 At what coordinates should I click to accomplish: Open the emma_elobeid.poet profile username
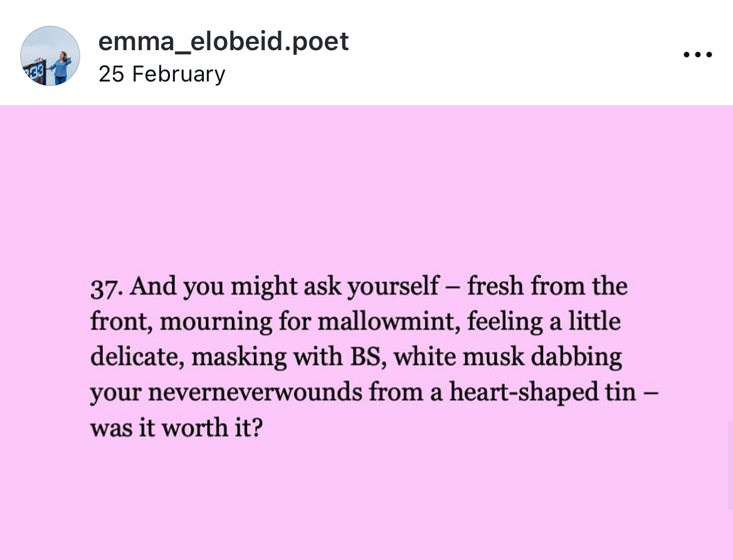(223, 41)
